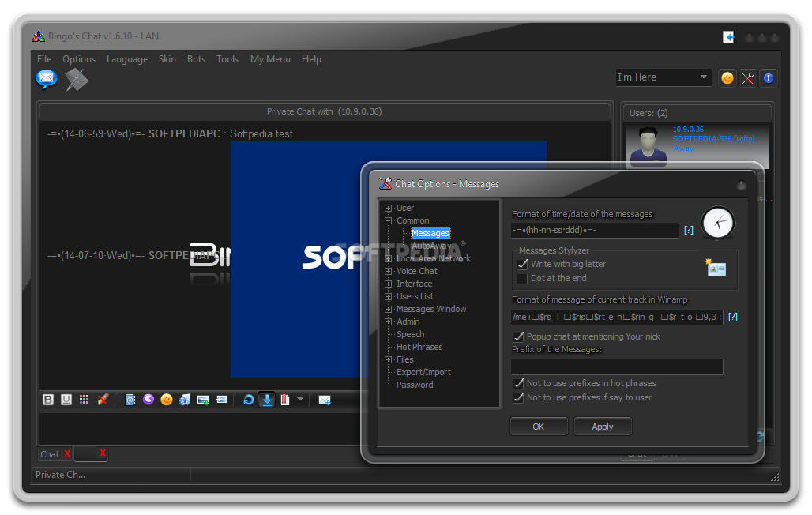Click the white page with blue arrow icon
812x515 pixels.
pyautogui.click(x=728, y=37)
